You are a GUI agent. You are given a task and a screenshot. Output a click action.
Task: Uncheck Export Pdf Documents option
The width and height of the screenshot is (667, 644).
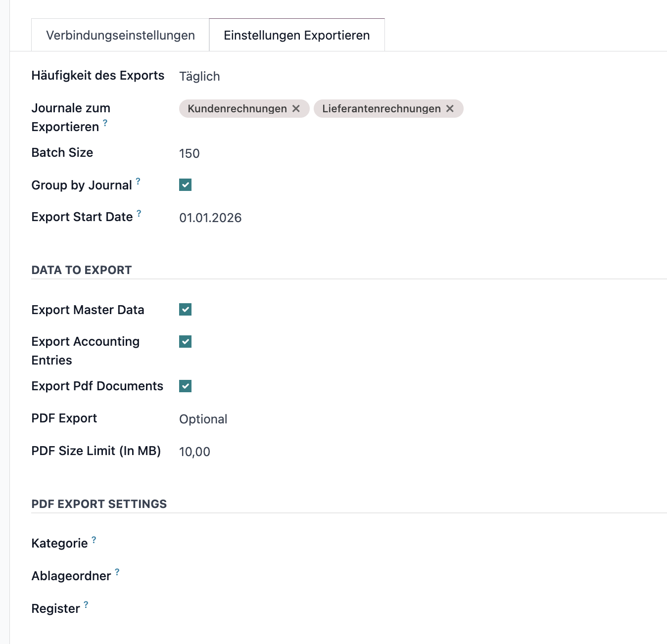coord(186,386)
